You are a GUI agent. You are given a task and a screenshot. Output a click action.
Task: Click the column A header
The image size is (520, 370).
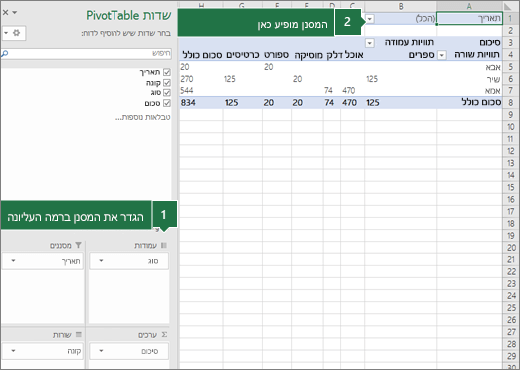469,6
